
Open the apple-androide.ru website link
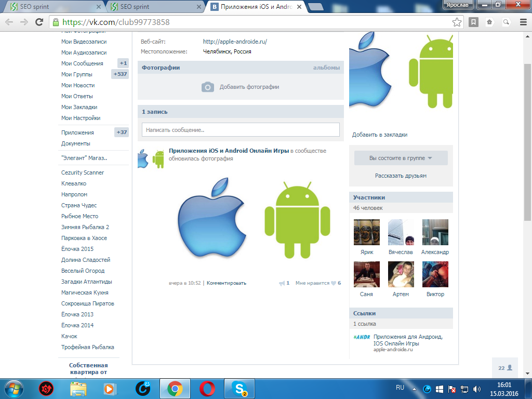click(x=235, y=42)
